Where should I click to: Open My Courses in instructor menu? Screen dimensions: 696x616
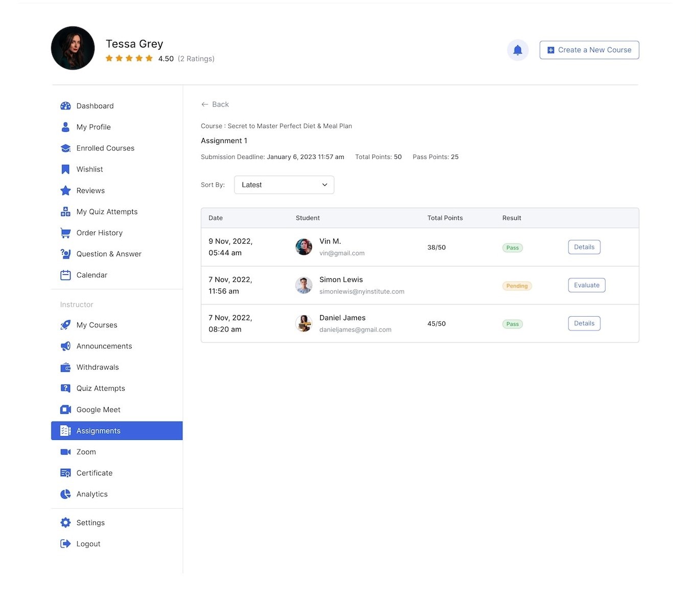pyautogui.click(x=97, y=325)
